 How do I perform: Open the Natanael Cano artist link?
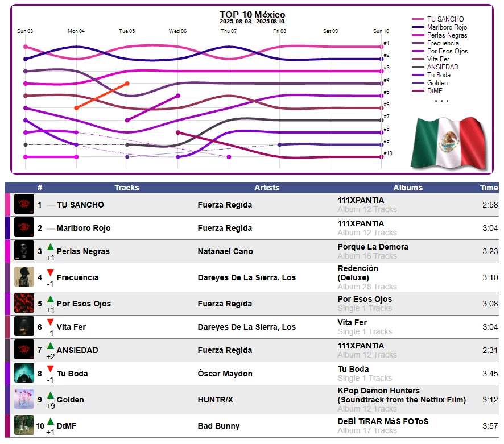click(225, 251)
